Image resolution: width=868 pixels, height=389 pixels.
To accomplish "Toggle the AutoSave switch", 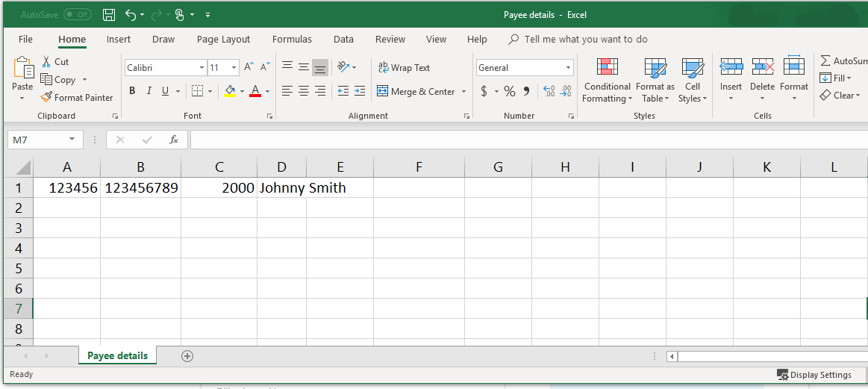I will (x=77, y=14).
